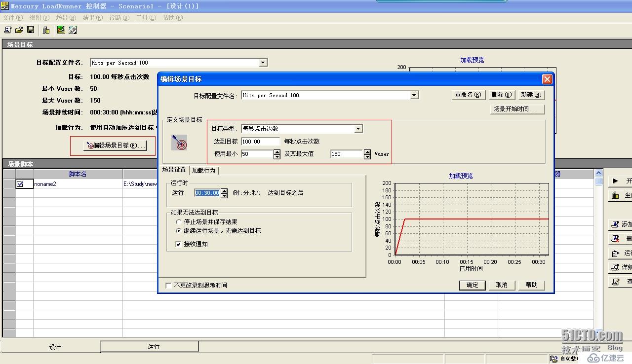Open main window Hits per Second 100 dropdown
This screenshot has width=632, height=364.
coord(263,63)
